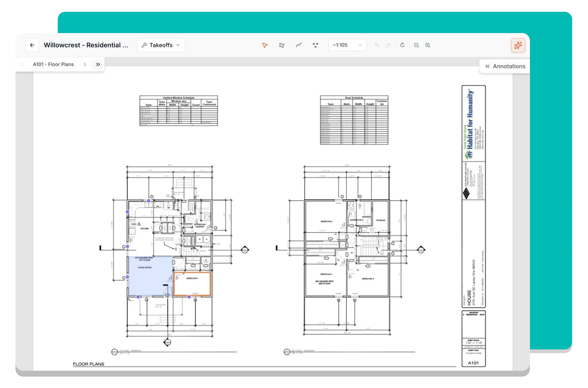This screenshot has width=588, height=388.
Task: Expand the Annotations panel
Action: tap(505, 66)
